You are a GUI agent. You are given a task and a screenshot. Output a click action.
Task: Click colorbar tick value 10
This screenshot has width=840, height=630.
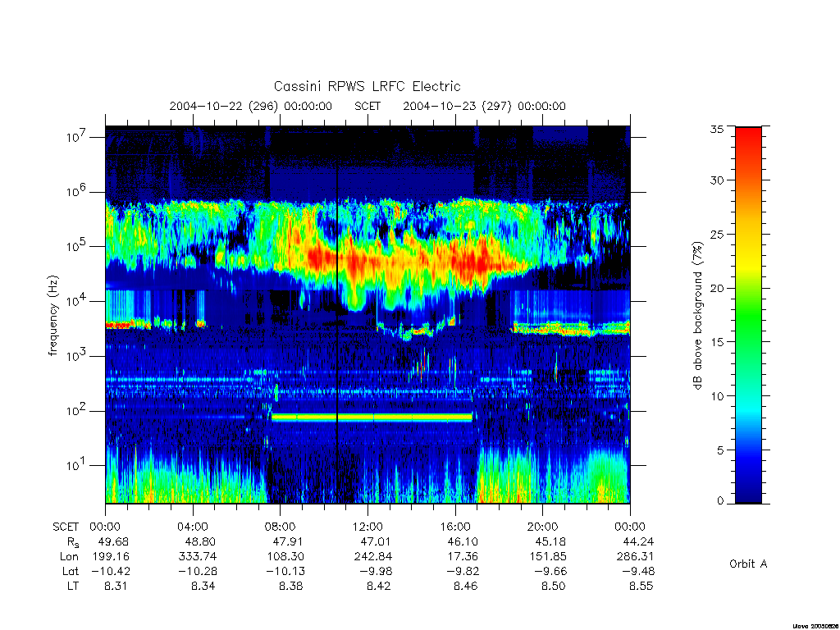click(x=717, y=396)
